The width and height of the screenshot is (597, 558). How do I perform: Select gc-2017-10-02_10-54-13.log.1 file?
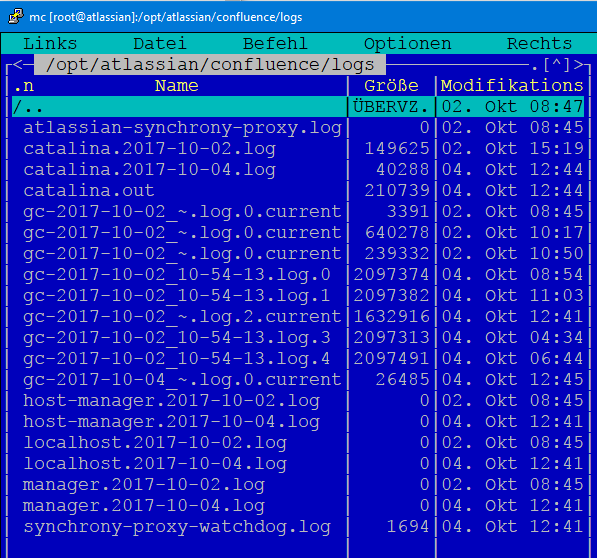(x=177, y=295)
